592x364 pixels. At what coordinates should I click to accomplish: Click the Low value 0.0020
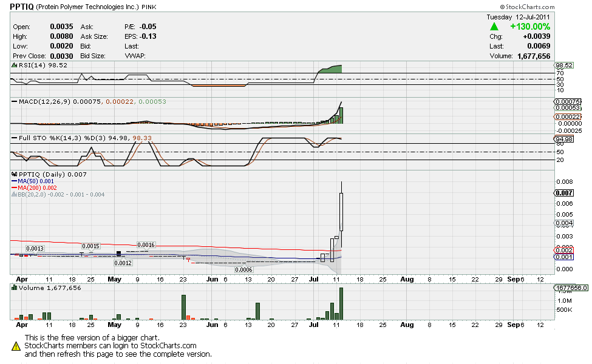click(61, 46)
